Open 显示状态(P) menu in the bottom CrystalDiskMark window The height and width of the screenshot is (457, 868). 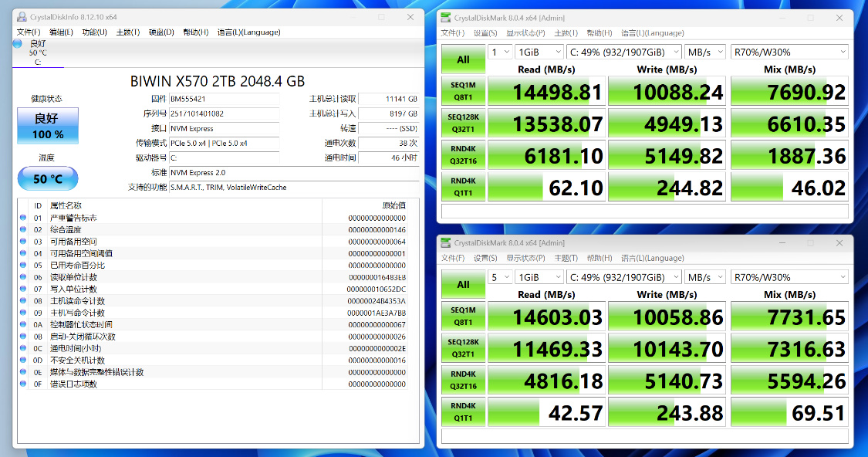coord(525,258)
